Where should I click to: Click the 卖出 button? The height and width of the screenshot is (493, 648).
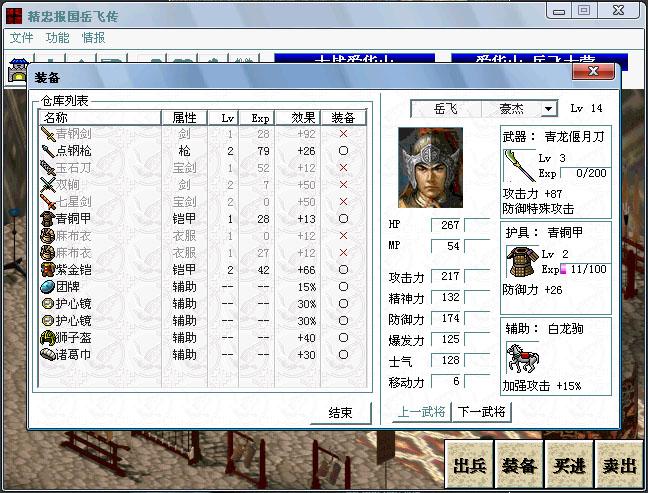point(619,465)
